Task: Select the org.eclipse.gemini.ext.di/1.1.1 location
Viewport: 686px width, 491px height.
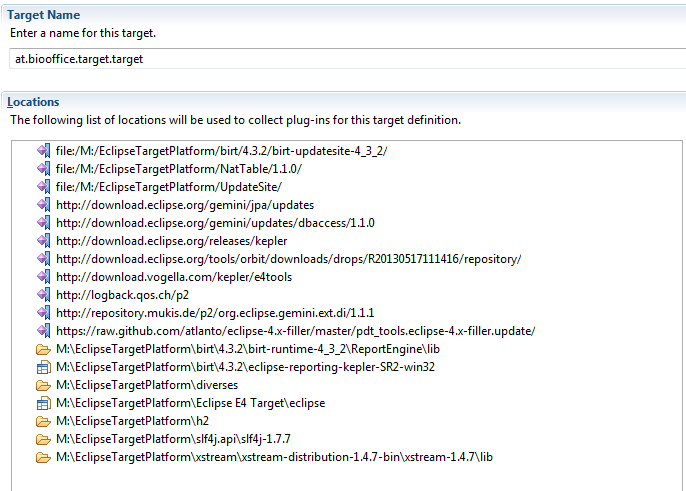Action: (x=215, y=312)
